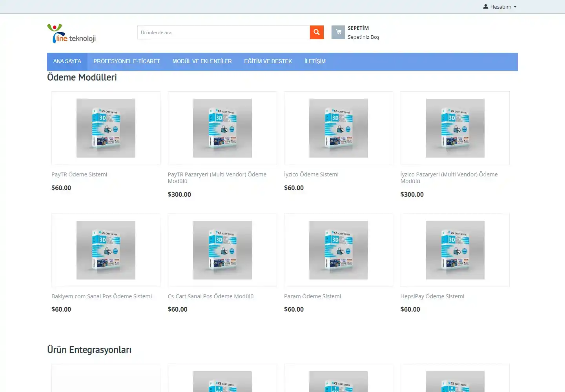The image size is (565, 392).
Task: Click the $60.00 price under HepsiPay
Action: (x=410, y=309)
